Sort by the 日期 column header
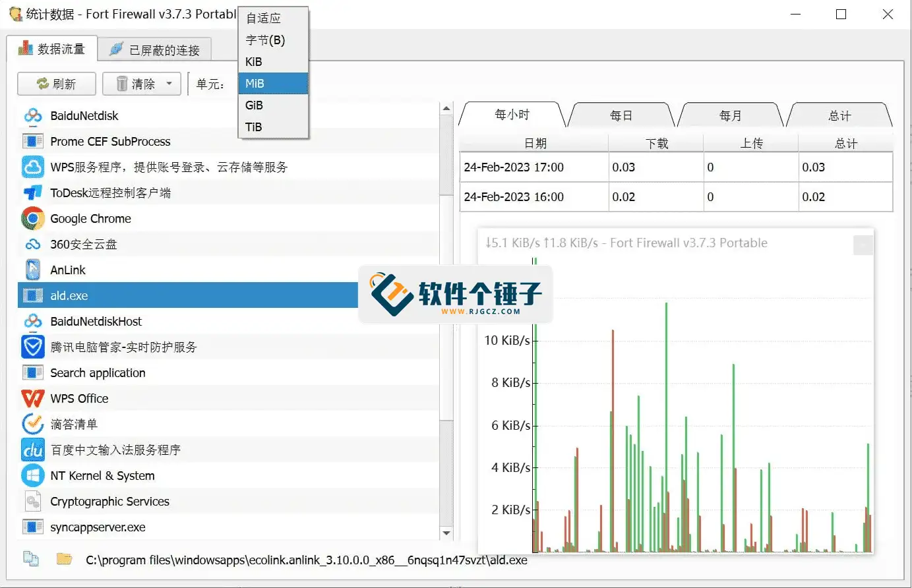Image resolution: width=912 pixels, height=588 pixels. pos(534,143)
